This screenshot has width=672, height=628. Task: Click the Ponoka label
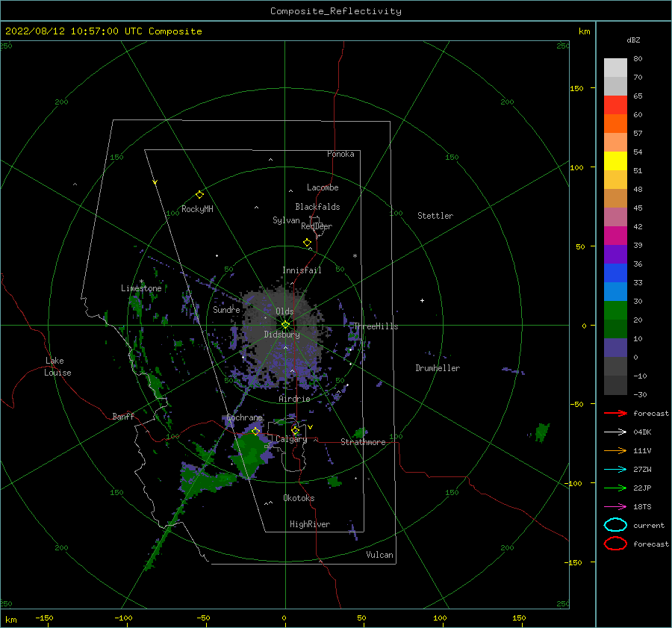pos(340,154)
